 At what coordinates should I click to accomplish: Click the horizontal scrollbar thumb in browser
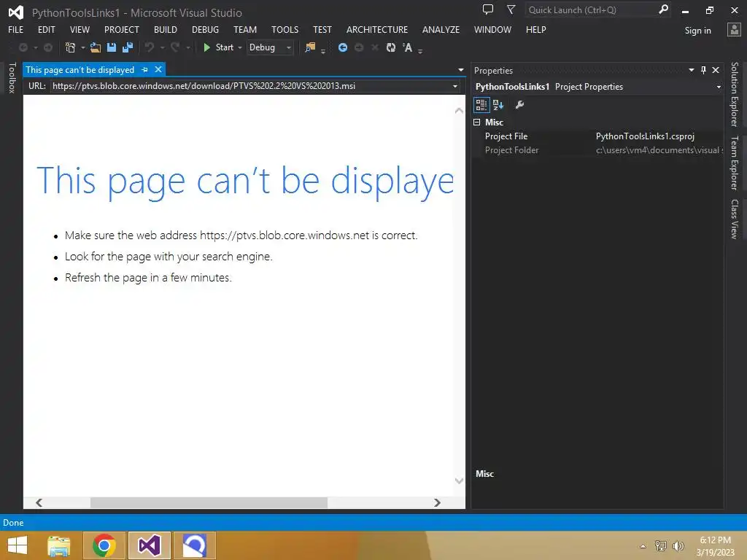209,502
